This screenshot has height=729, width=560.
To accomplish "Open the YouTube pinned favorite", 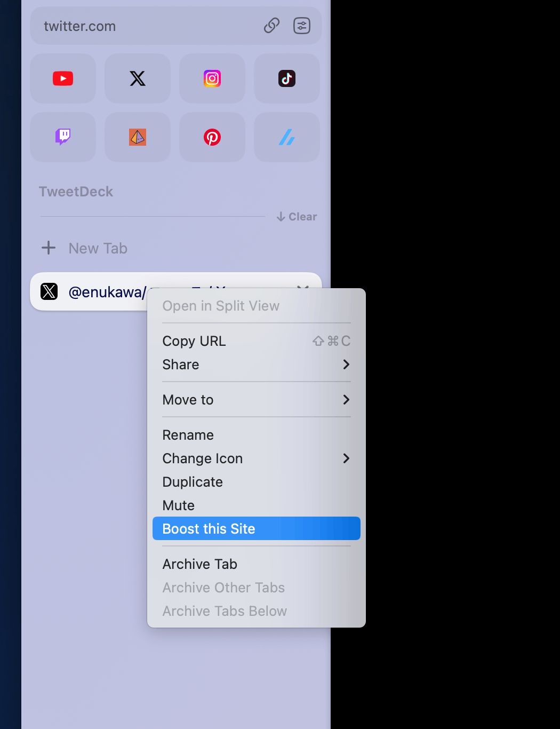I will [63, 78].
